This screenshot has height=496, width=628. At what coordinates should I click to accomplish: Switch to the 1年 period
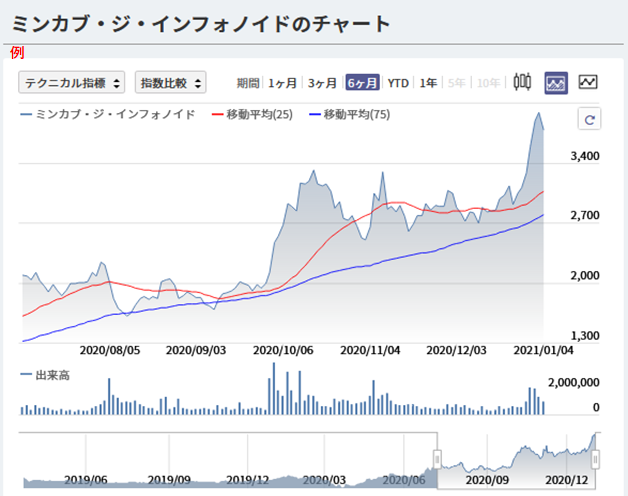(428, 83)
